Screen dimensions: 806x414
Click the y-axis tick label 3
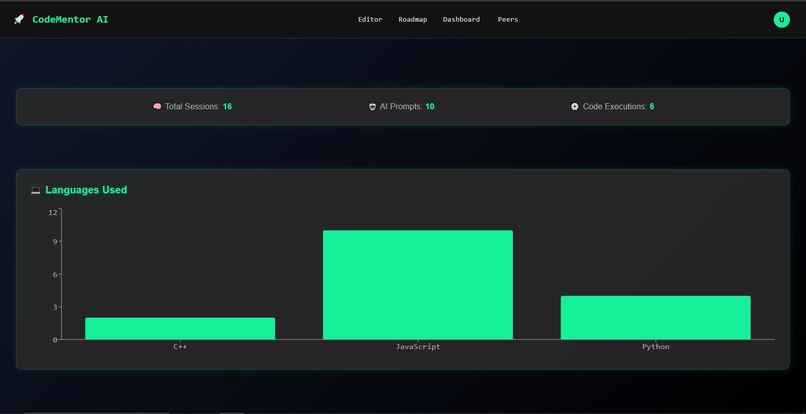[54, 307]
